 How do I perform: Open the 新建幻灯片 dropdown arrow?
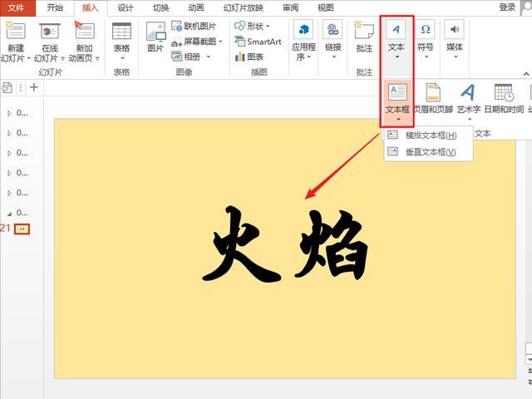[29, 58]
